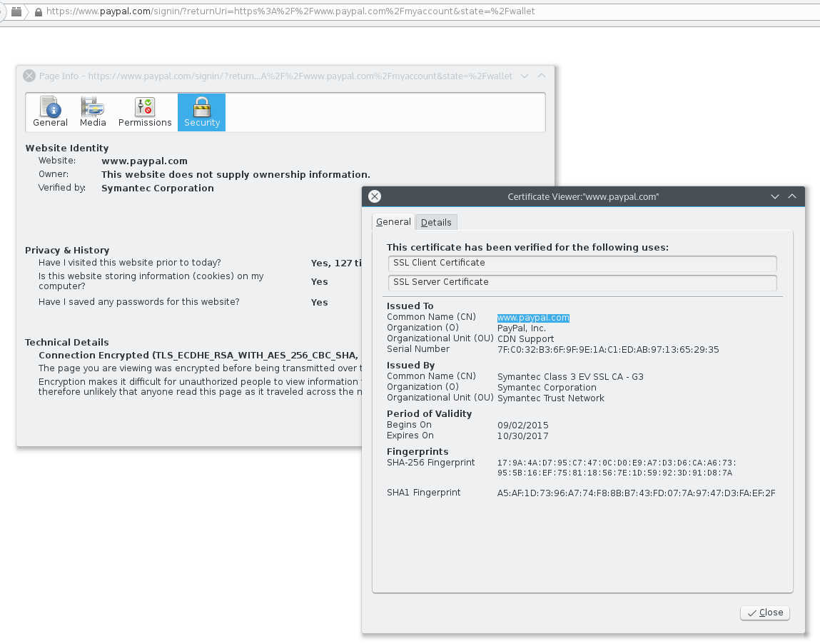The width and height of the screenshot is (820, 644).
Task: Click the CDN Support organizational unit value
Action: (525, 339)
